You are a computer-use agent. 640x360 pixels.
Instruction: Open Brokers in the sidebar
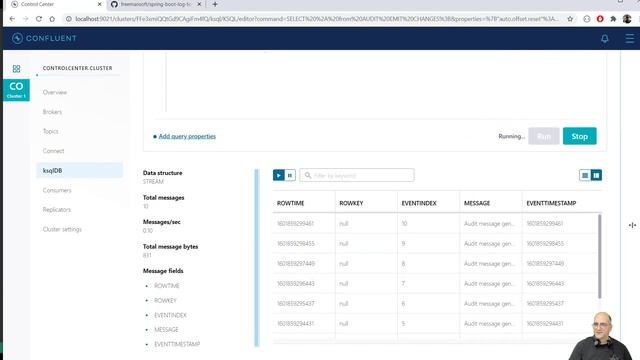pos(52,112)
